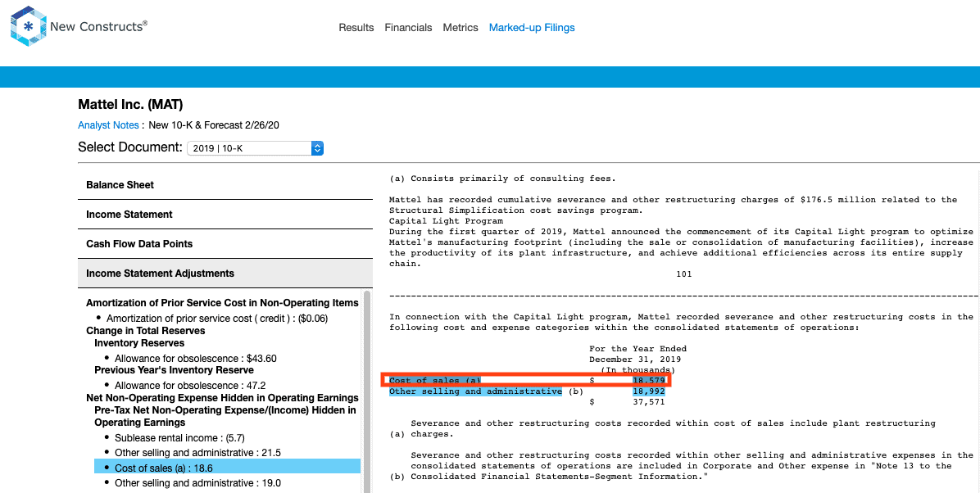The width and height of the screenshot is (980, 493).
Task: Expand the Balance Sheet section
Action: pos(225,185)
